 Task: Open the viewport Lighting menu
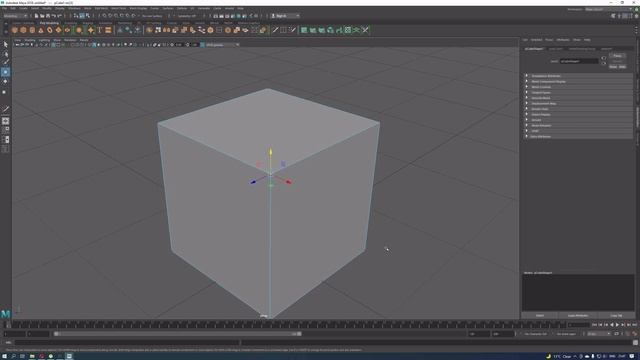[x=44, y=40]
